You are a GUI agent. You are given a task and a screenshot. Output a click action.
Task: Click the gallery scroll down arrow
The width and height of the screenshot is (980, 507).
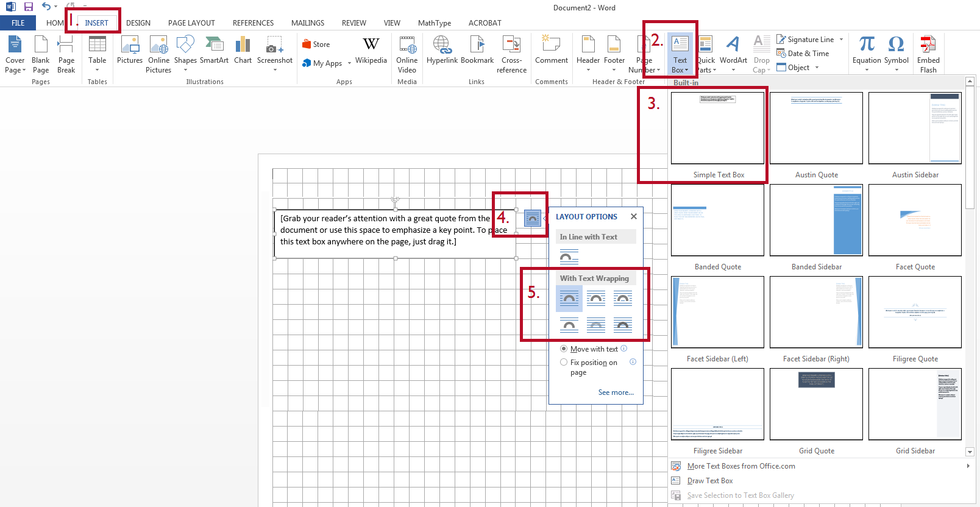pyautogui.click(x=970, y=452)
